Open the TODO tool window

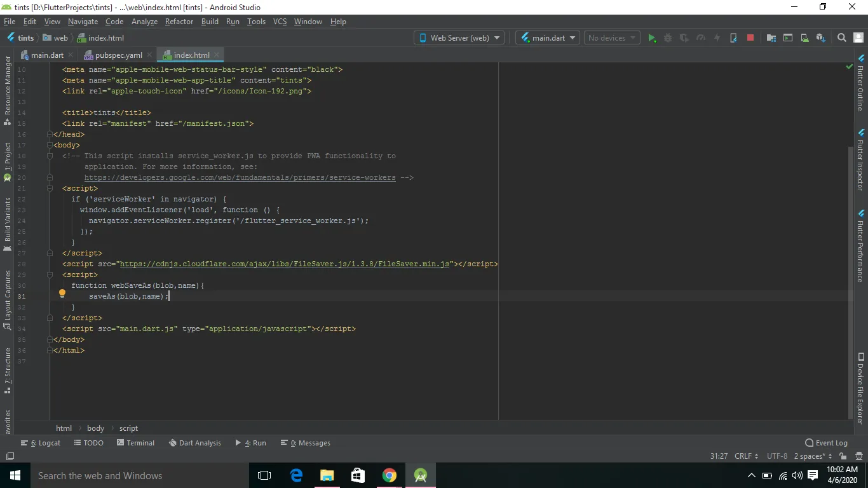[x=89, y=443]
